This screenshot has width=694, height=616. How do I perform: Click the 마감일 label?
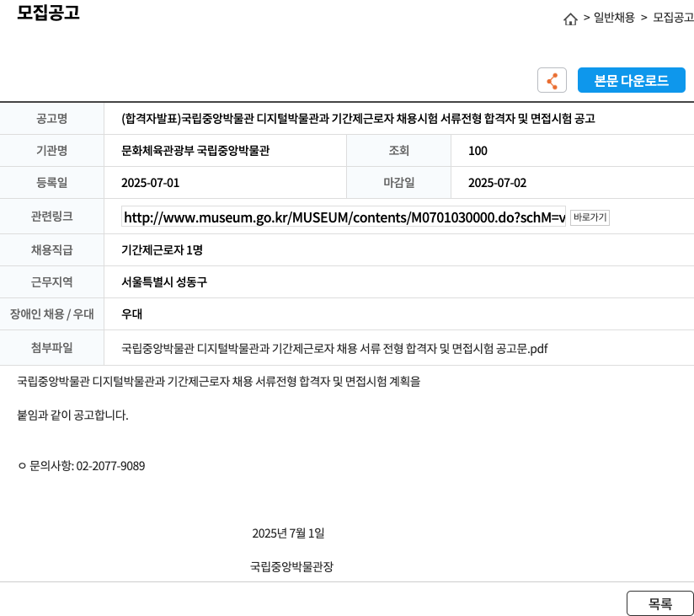click(398, 183)
